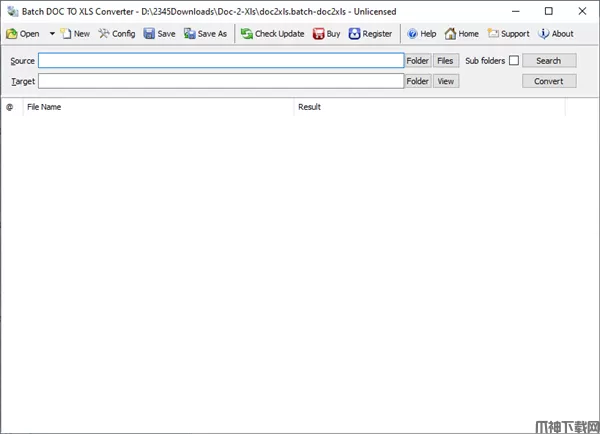
Task: Click Check Update in the toolbar
Action: 272,34
